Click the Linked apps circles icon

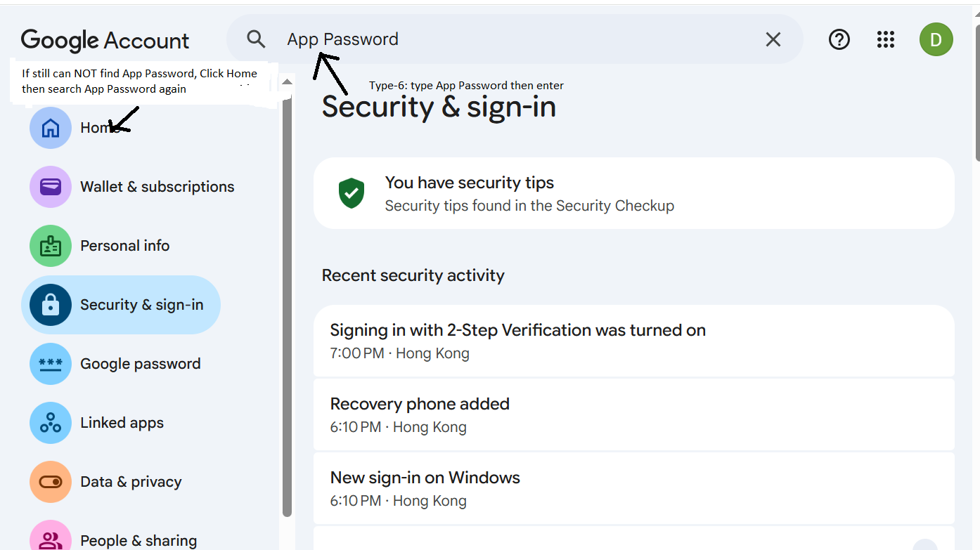point(51,423)
